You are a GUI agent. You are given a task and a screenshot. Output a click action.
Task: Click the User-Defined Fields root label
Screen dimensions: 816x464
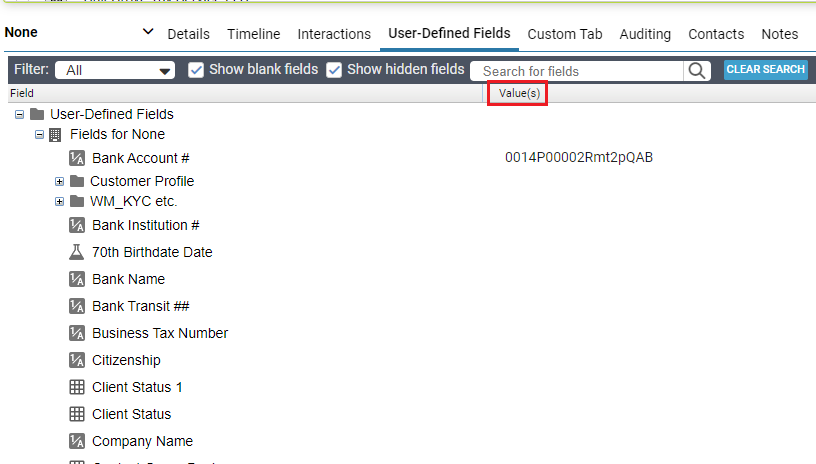[112, 114]
